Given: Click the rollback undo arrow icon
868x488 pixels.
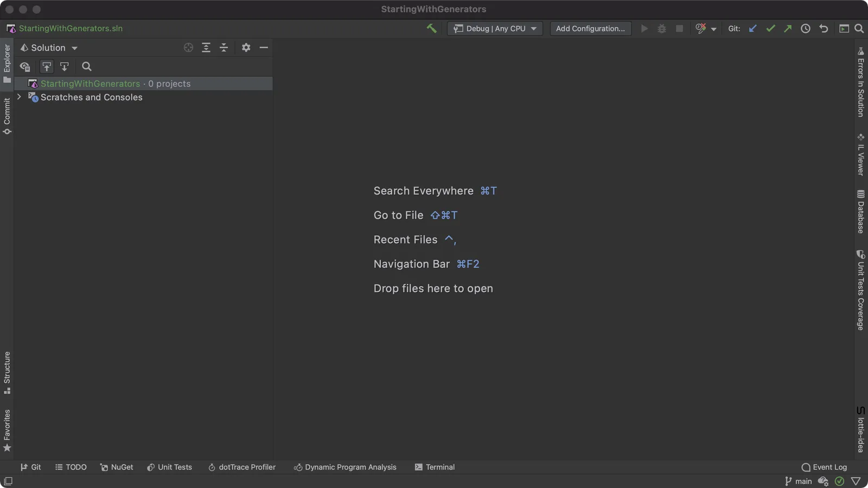Looking at the screenshot, I should point(824,28).
